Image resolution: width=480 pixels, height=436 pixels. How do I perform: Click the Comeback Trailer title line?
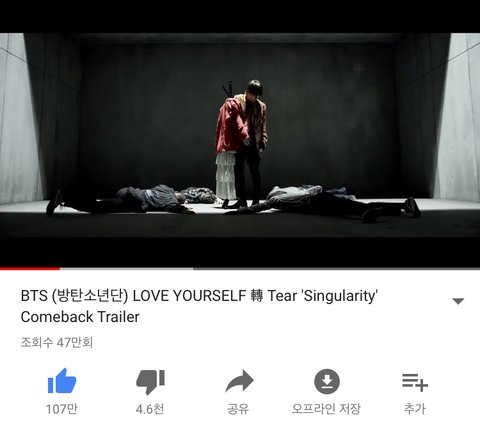click(80, 317)
